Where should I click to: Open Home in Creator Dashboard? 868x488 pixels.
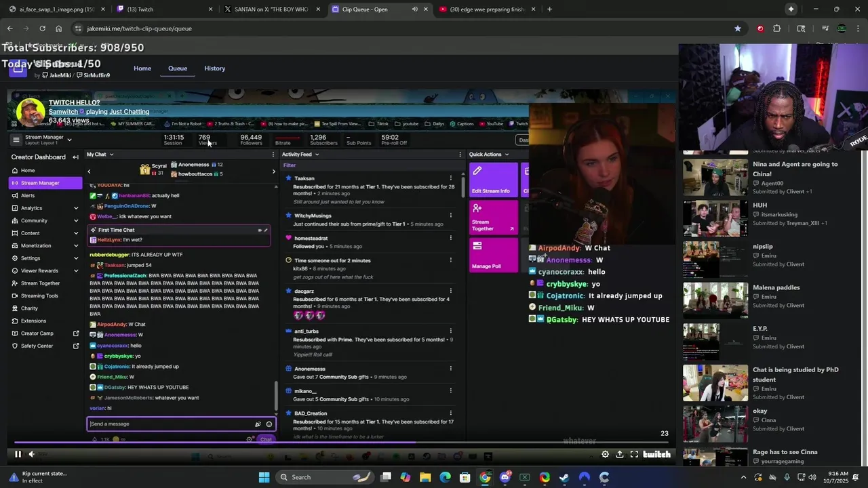[x=28, y=170]
